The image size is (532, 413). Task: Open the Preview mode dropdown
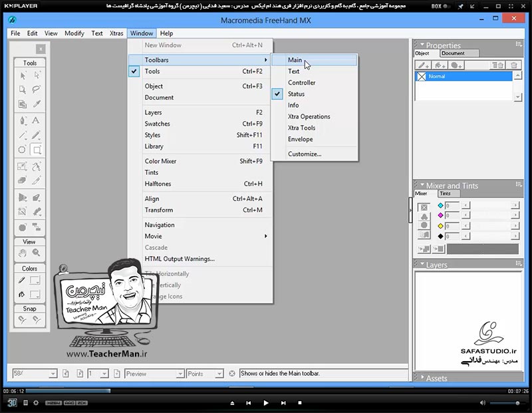(180, 374)
